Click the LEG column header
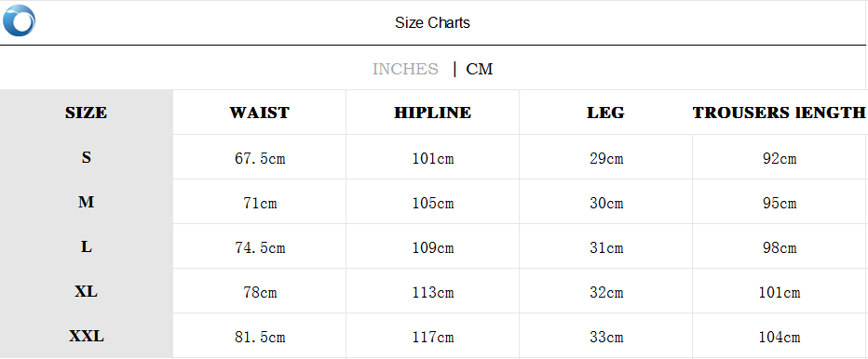 point(605,113)
